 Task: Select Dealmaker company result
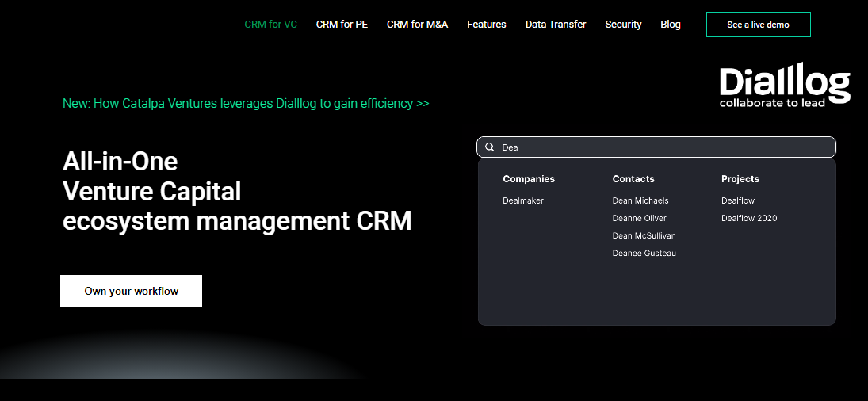click(x=523, y=200)
